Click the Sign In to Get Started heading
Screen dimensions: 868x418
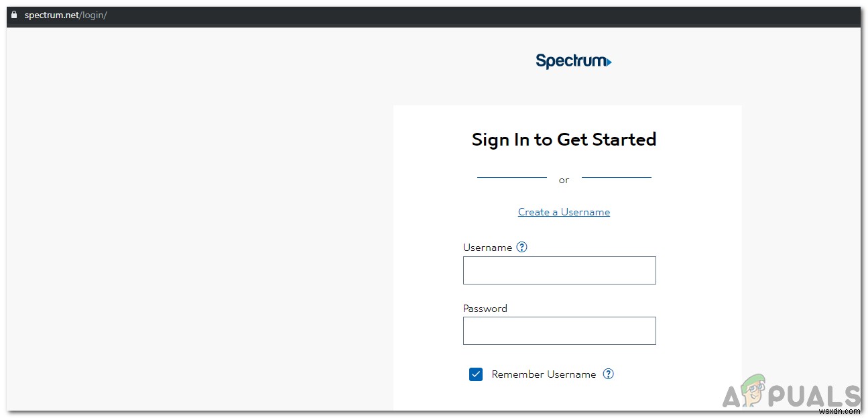(564, 140)
